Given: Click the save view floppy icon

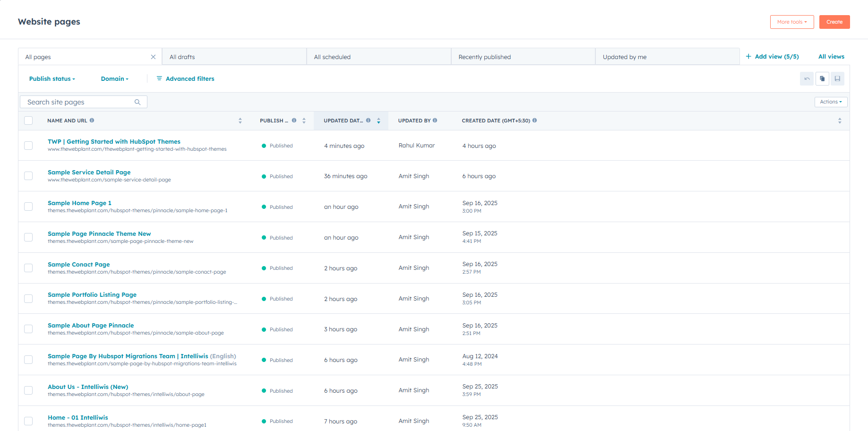Looking at the screenshot, I should coord(837,79).
